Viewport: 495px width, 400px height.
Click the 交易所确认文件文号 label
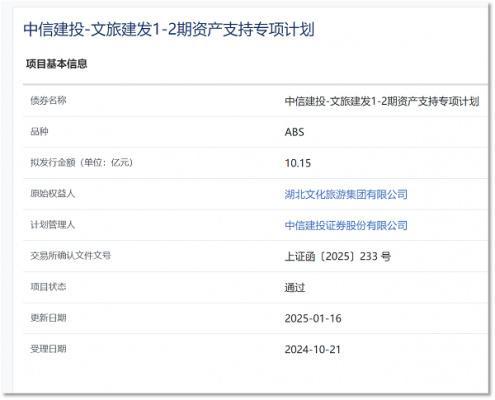pyautogui.click(x=71, y=256)
